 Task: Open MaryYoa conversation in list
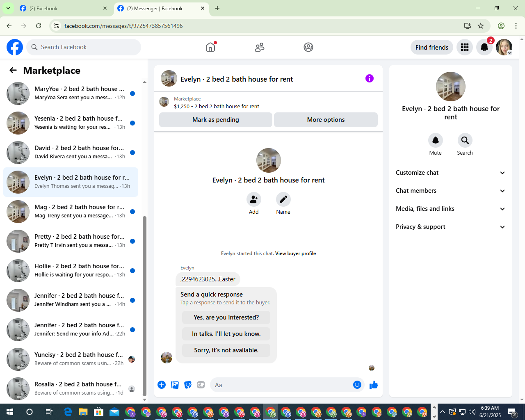tap(71, 94)
